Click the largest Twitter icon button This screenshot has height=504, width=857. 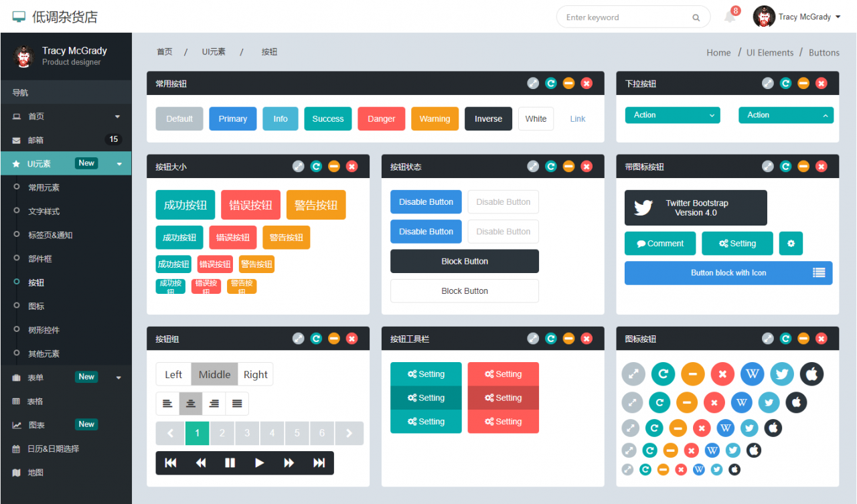click(782, 373)
